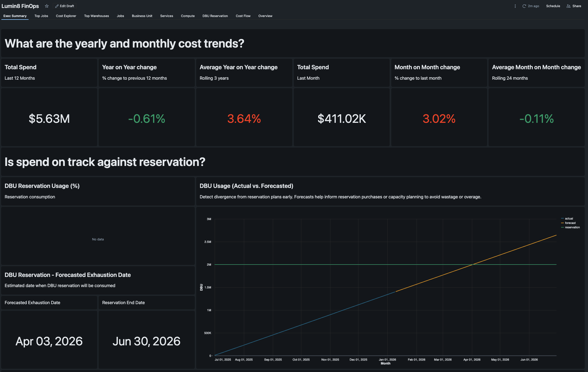Image resolution: width=588 pixels, height=372 pixels.
Task: Select the DBU Reservation tab
Action: 215,16
